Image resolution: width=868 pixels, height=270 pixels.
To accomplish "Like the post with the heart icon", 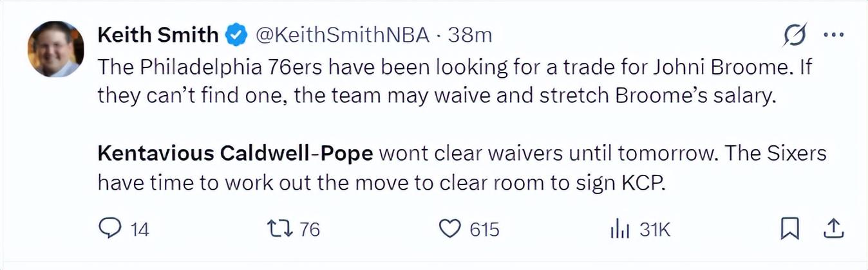I will tap(450, 229).
